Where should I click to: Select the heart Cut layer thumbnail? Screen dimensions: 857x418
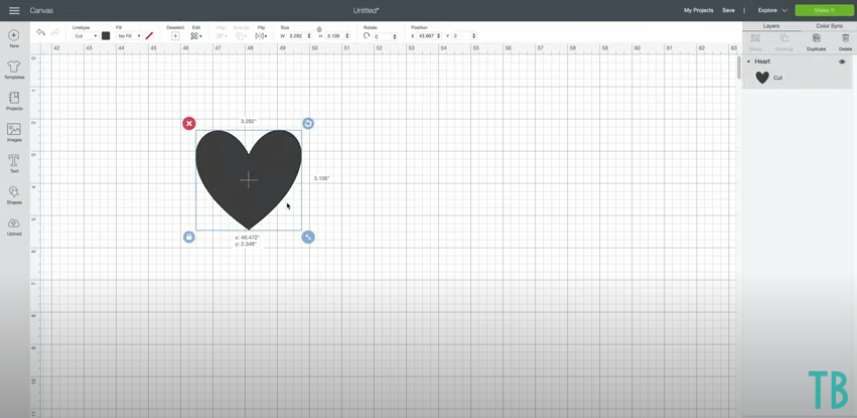[762, 78]
